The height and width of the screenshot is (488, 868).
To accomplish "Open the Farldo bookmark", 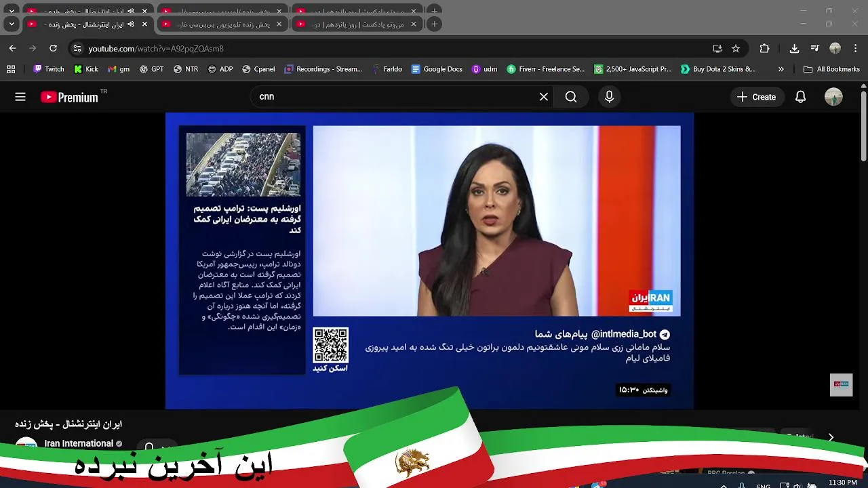I will tap(387, 69).
